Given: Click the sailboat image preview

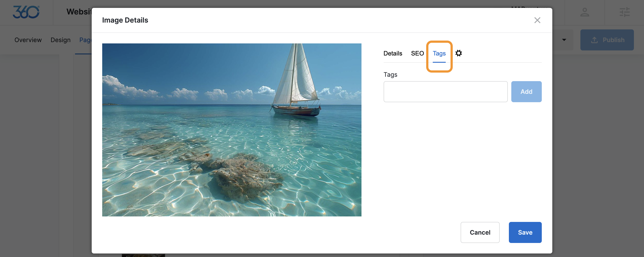Looking at the screenshot, I should pos(231,130).
